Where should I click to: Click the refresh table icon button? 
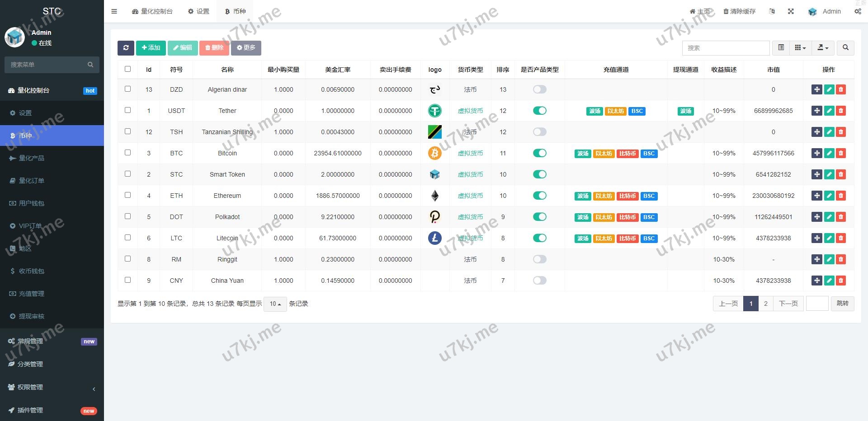126,48
